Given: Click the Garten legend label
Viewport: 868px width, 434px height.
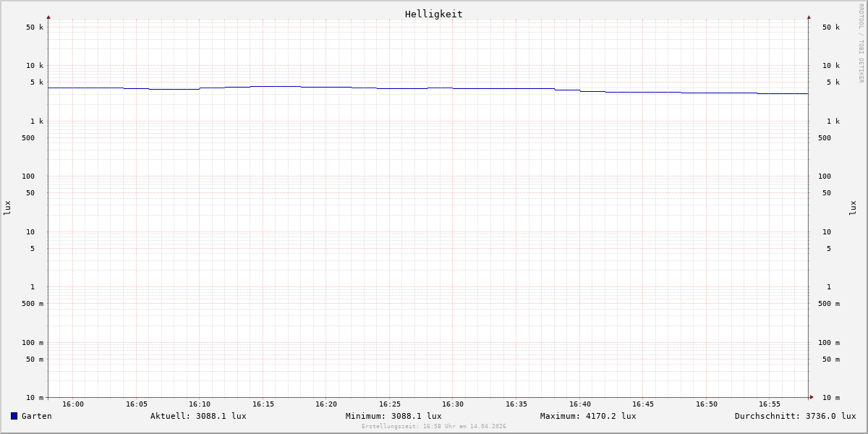Looking at the screenshot, I should point(36,416).
